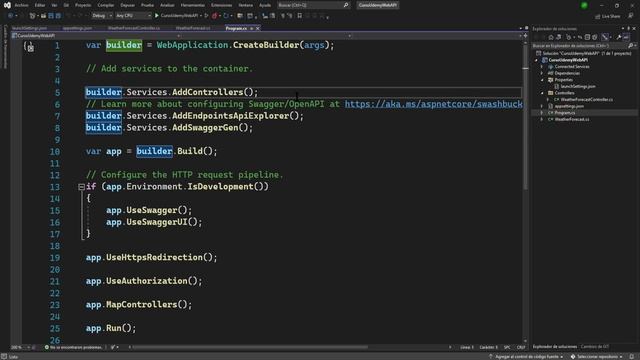
Task: Start without debugging outline play icon
Action: (207, 16)
